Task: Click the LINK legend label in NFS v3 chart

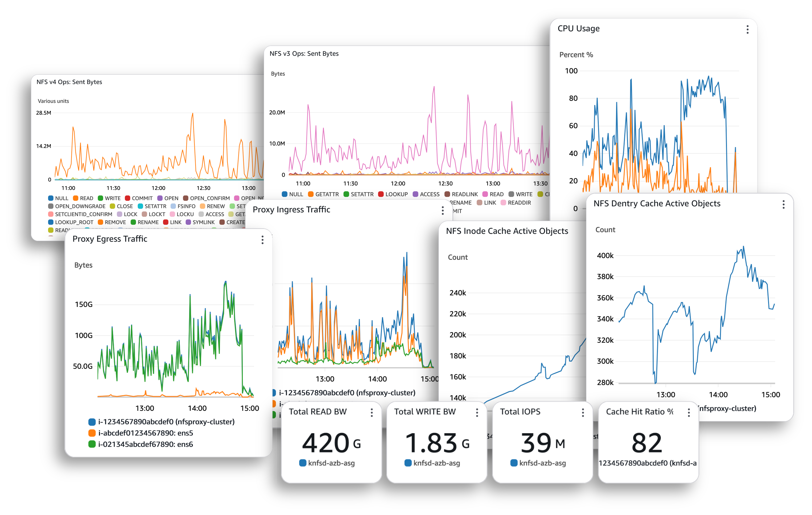Action: (x=490, y=203)
